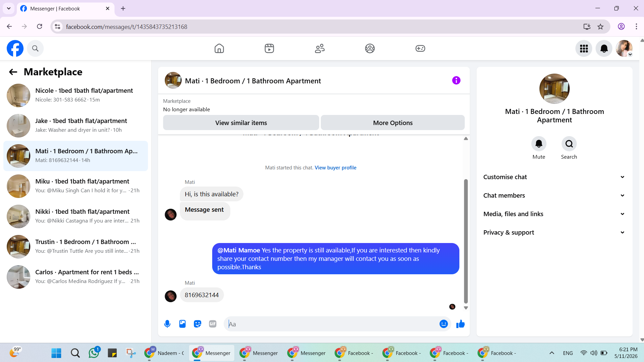Click the More Options button

(x=393, y=123)
